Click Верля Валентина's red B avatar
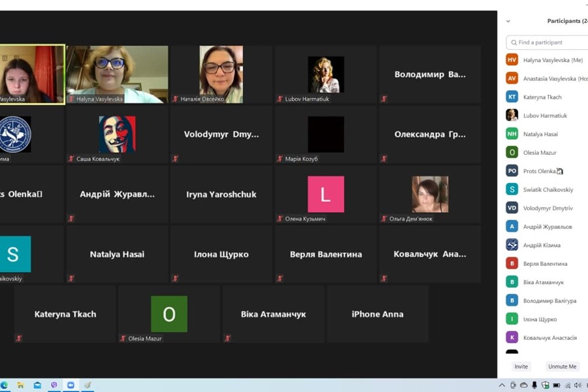The width and height of the screenshot is (588, 392). click(512, 263)
